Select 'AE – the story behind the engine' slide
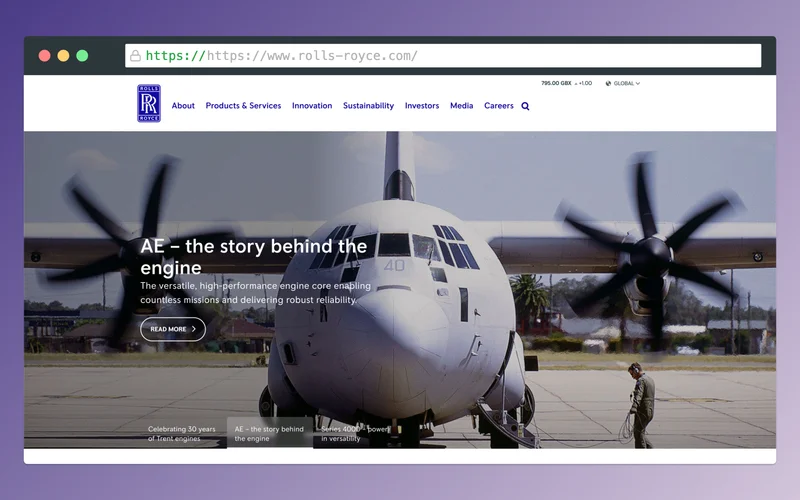The height and width of the screenshot is (500, 800). [x=270, y=433]
